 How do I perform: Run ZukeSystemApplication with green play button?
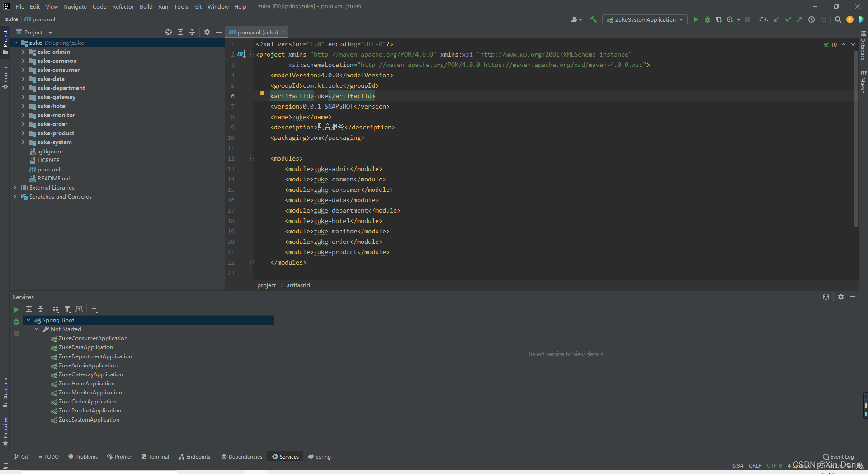696,19
